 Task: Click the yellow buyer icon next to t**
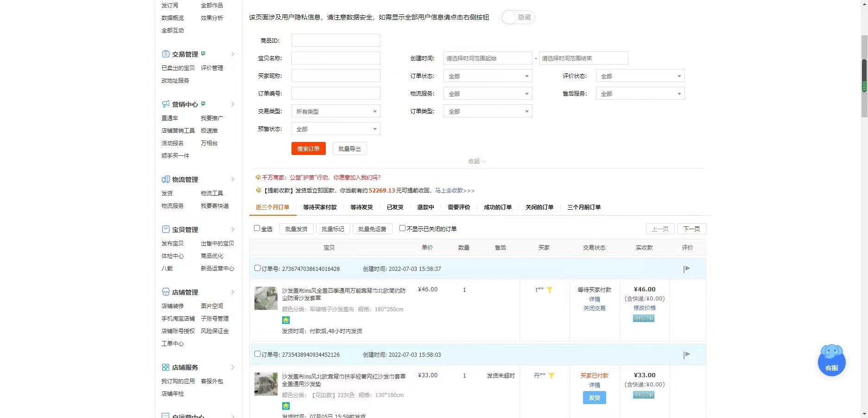(x=550, y=290)
